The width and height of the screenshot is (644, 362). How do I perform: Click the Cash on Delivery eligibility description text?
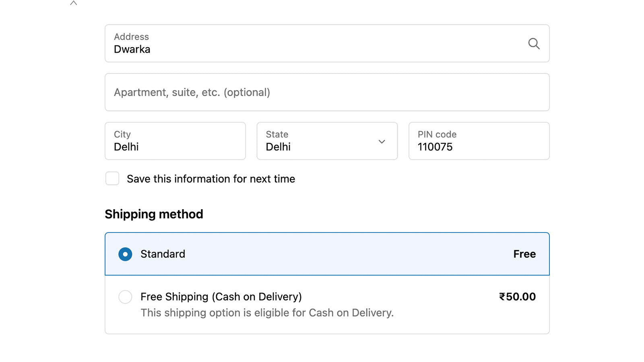click(x=267, y=313)
